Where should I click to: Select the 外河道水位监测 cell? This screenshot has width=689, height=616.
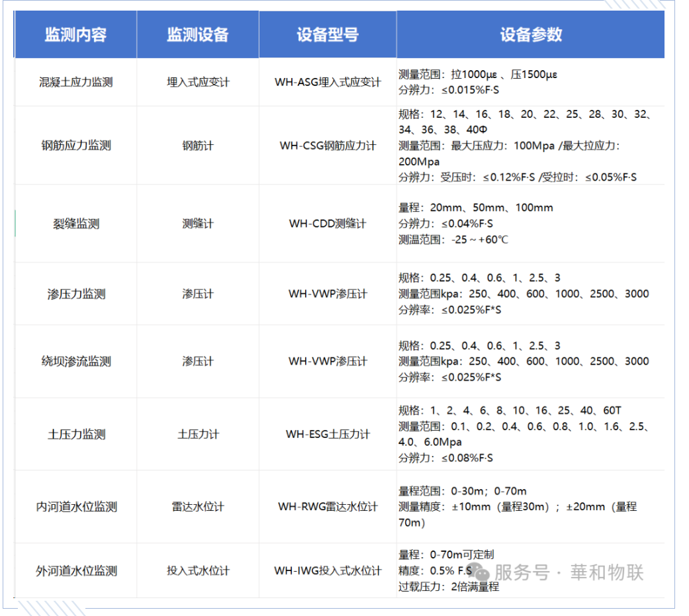point(75,571)
